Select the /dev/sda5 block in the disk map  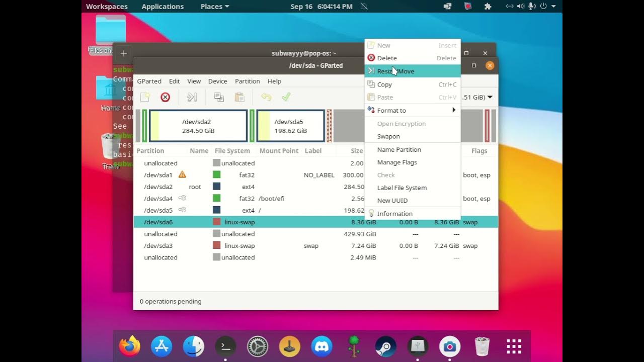pyautogui.click(x=290, y=126)
